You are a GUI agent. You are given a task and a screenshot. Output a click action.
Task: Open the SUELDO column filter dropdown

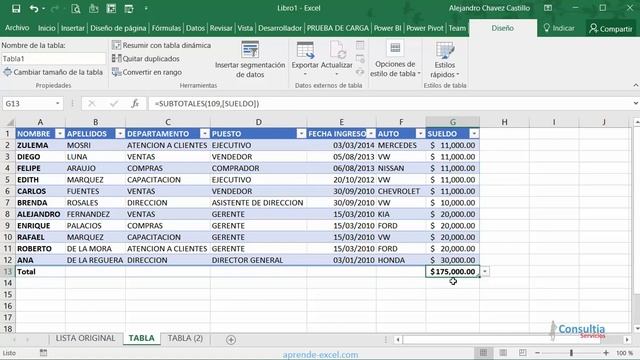[x=474, y=134]
